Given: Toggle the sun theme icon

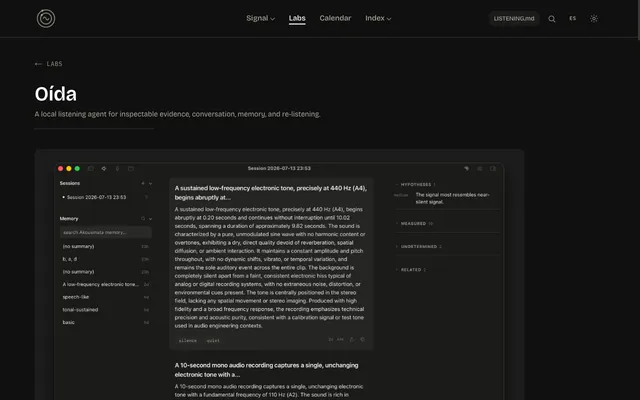Looking at the screenshot, I should [594, 18].
